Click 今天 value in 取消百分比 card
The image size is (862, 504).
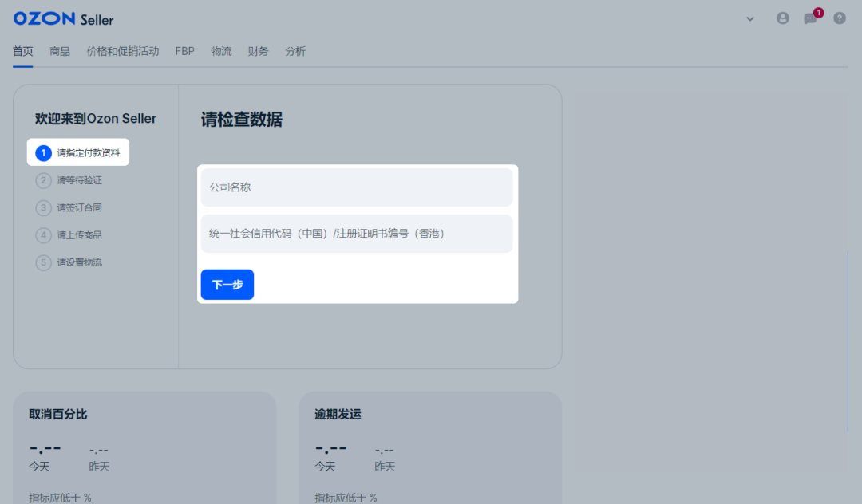coord(45,450)
